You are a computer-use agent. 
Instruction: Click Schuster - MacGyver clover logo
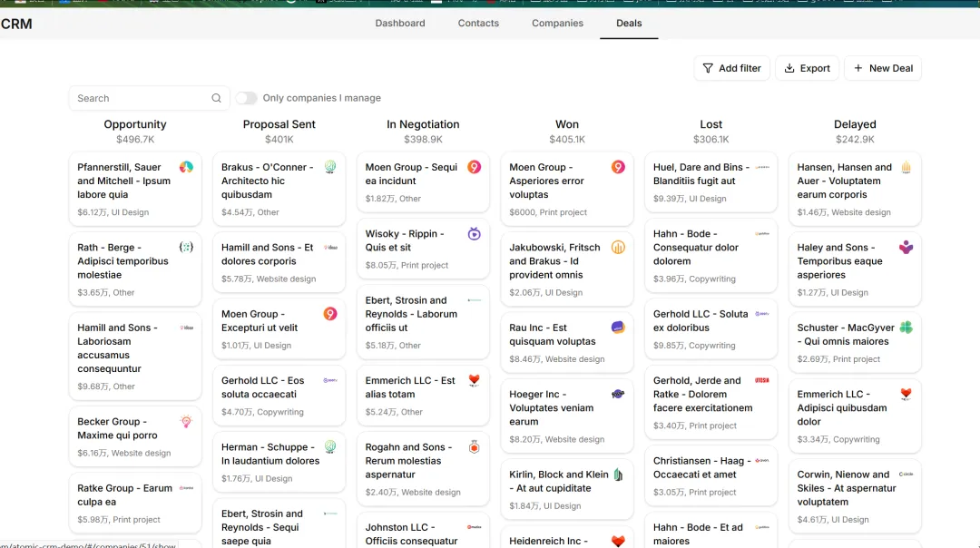pyautogui.click(x=906, y=328)
